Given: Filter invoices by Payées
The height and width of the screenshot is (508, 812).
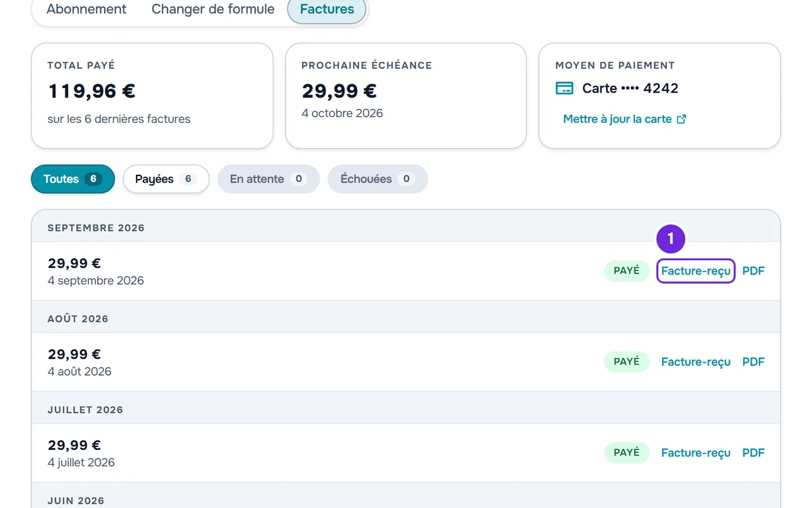Looking at the screenshot, I should click(x=166, y=179).
